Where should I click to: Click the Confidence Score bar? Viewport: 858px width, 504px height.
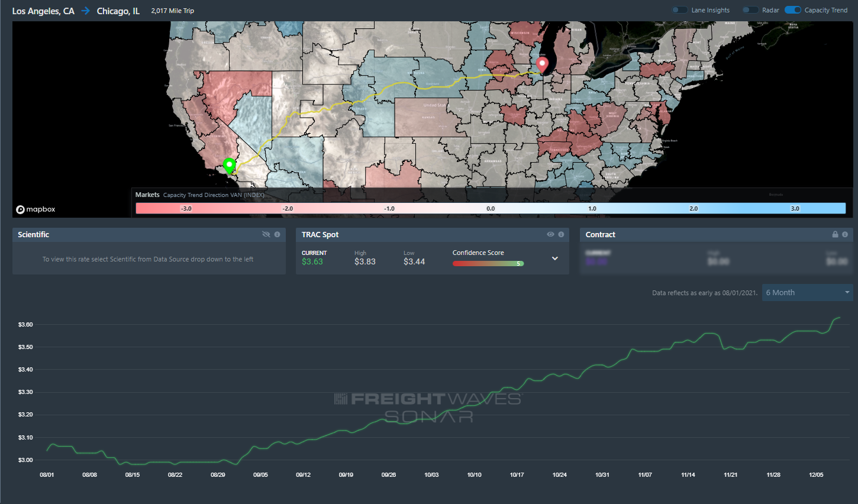click(488, 264)
